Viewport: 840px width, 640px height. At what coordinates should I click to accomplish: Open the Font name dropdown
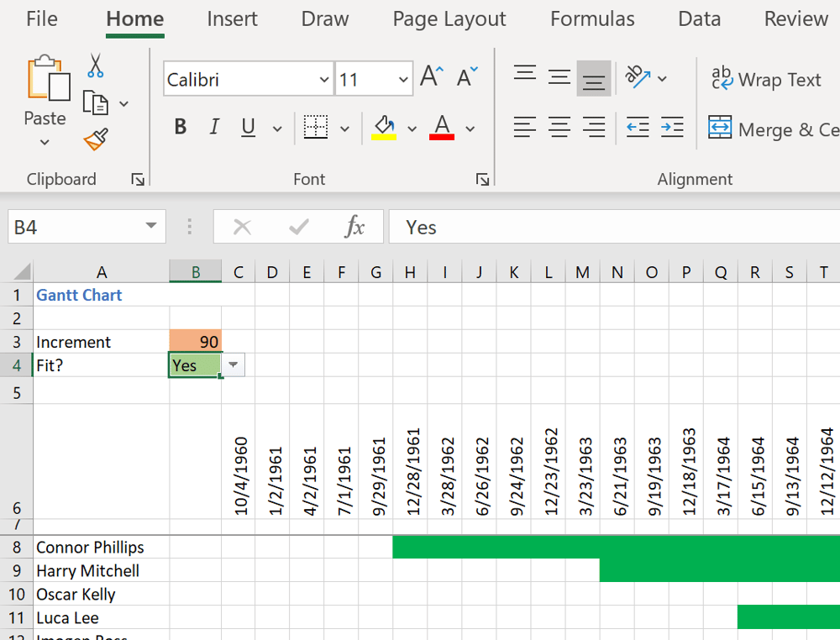pos(326,79)
